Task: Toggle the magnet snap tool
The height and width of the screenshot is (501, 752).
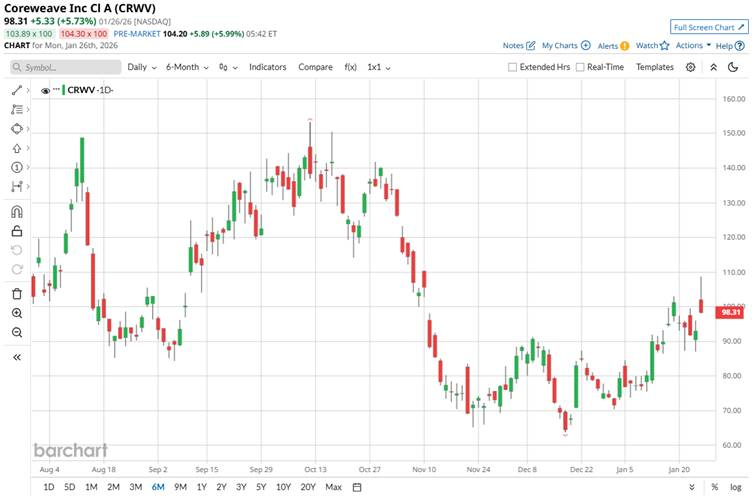Action: pos(17,212)
